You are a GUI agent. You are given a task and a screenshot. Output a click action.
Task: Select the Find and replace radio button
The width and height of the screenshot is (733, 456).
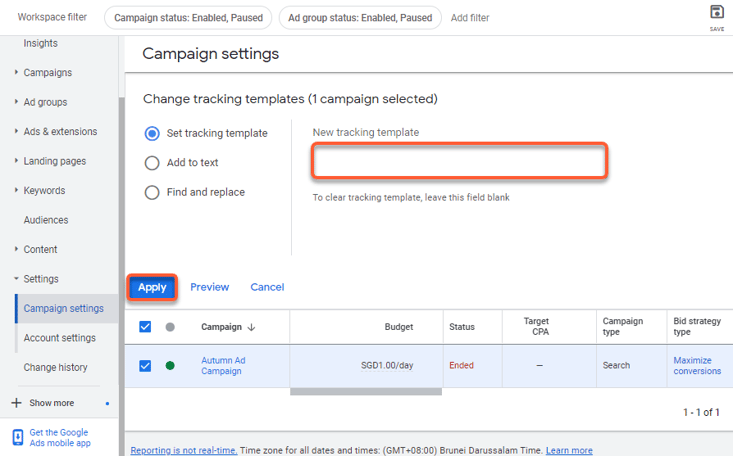click(x=152, y=192)
